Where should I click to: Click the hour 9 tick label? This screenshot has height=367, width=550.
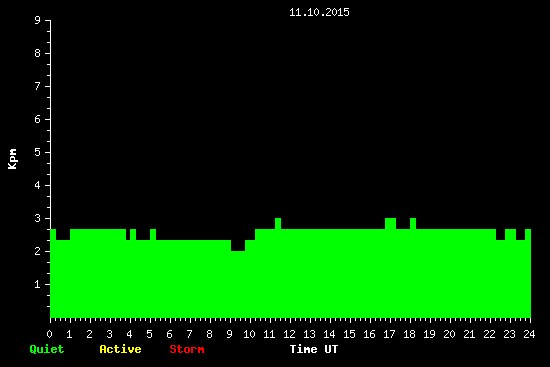click(x=229, y=334)
